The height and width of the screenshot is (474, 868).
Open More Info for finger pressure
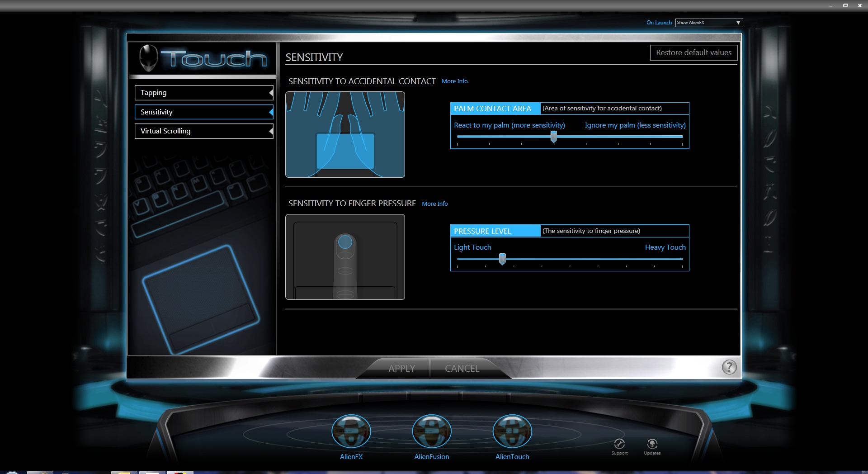click(434, 204)
